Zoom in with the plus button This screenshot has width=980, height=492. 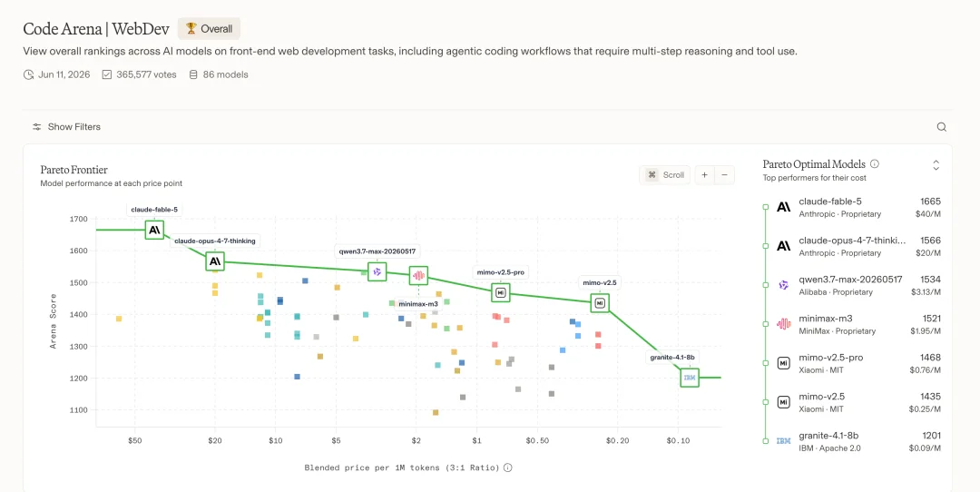point(704,175)
